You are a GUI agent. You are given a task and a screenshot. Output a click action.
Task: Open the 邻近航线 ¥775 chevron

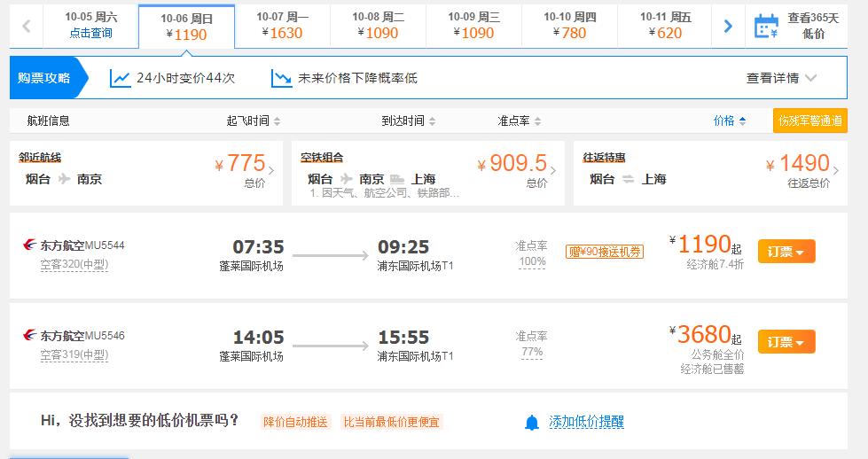(x=271, y=170)
